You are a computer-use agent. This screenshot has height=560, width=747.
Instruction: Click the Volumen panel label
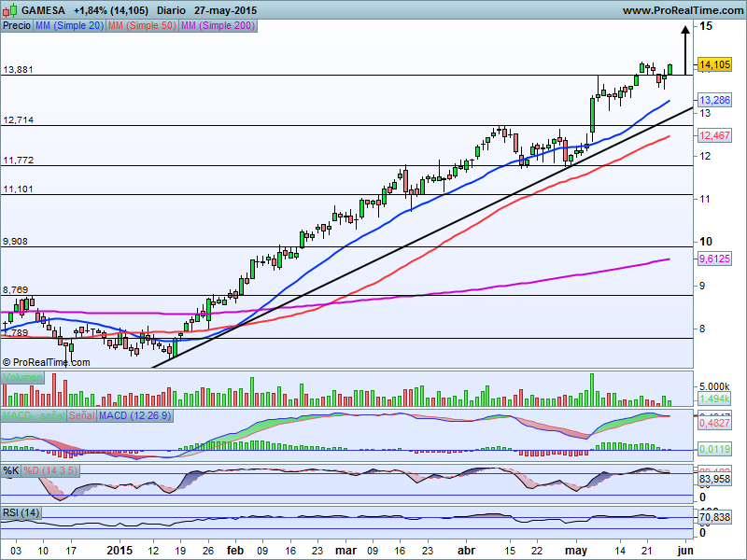pyautogui.click(x=22, y=378)
